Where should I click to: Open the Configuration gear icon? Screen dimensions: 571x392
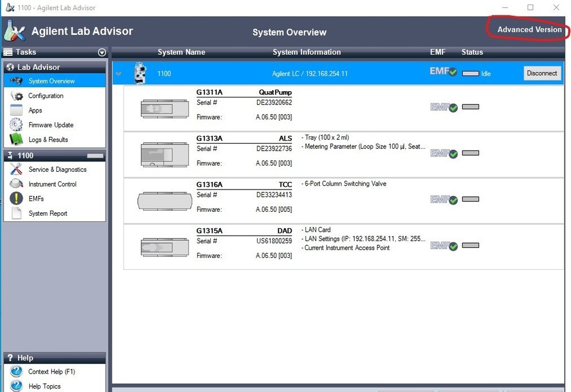click(17, 96)
